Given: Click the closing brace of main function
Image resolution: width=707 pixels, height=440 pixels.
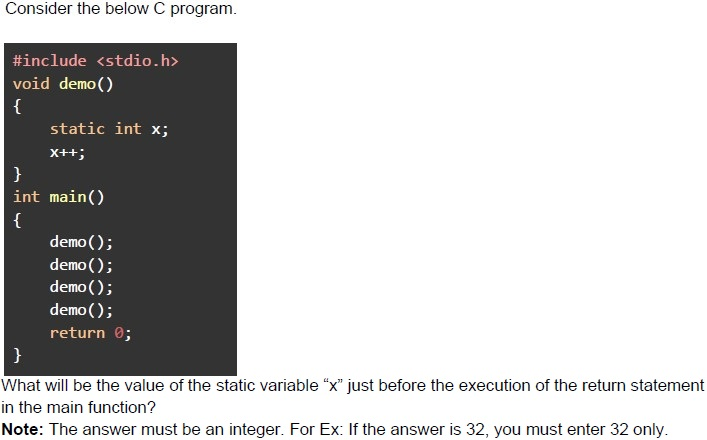Looking at the screenshot, I should click(17, 355).
